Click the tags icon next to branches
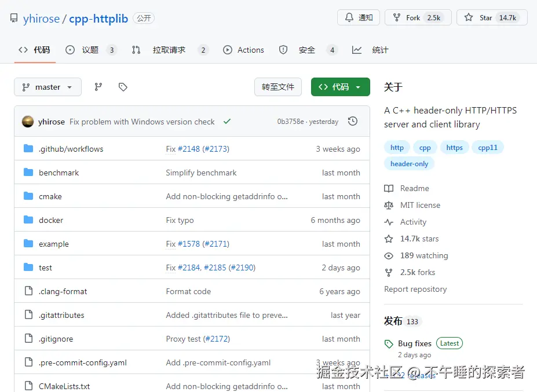 coord(122,87)
